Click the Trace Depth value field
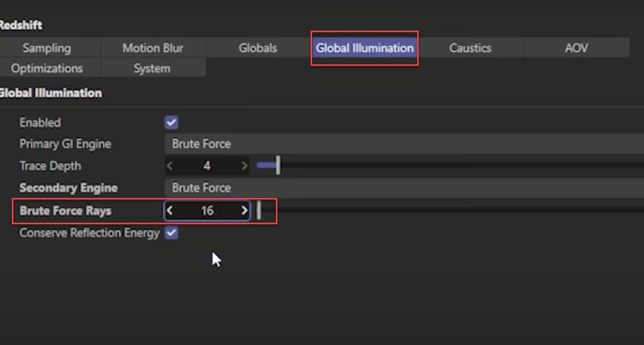 [207, 166]
